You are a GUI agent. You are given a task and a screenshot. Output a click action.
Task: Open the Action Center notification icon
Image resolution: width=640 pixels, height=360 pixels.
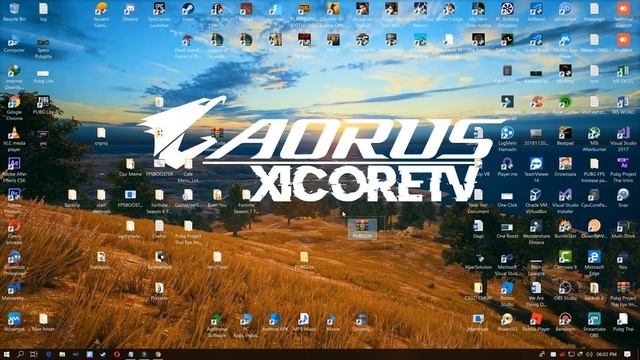point(627,354)
